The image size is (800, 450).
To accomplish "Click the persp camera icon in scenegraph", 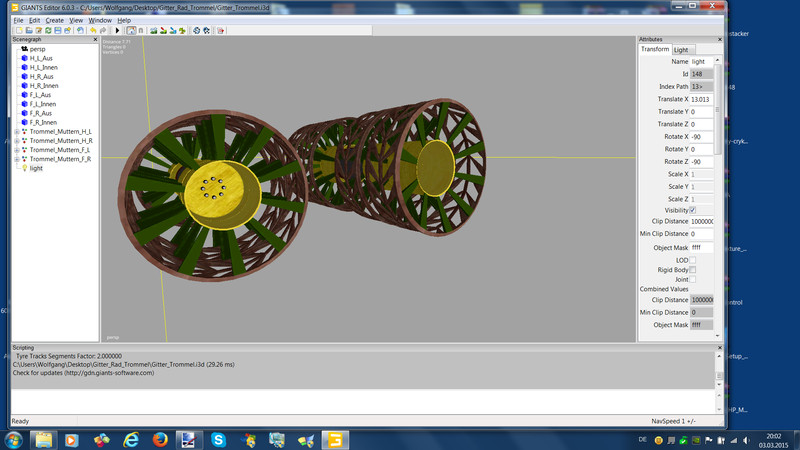I will pyautogui.click(x=24, y=49).
